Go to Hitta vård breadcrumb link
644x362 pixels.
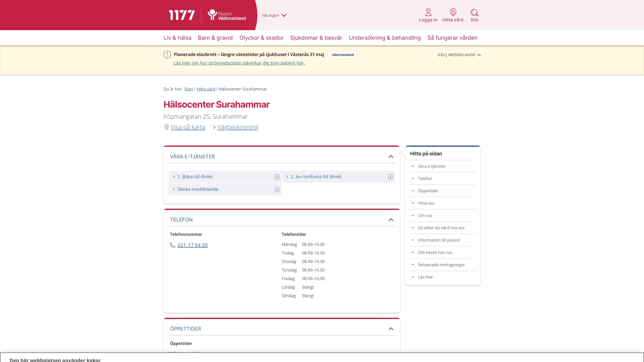206,89
